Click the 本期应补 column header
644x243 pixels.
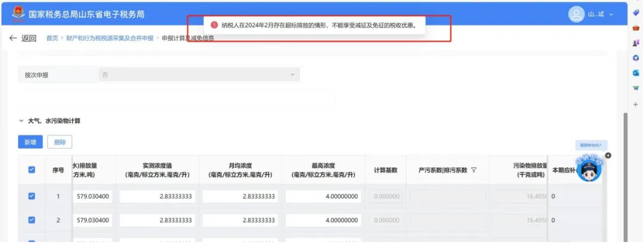point(564,170)
